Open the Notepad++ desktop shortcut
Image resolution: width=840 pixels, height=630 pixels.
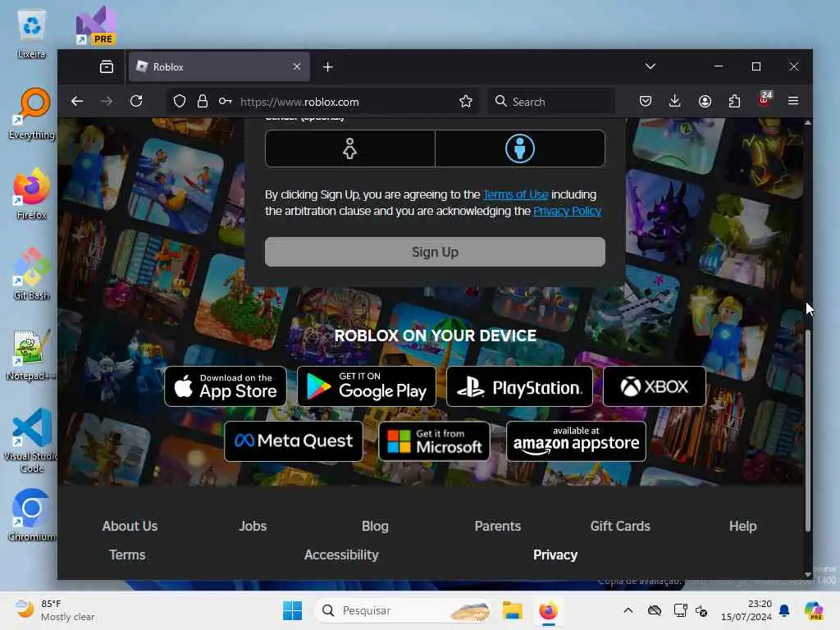(x=32, y=354)
